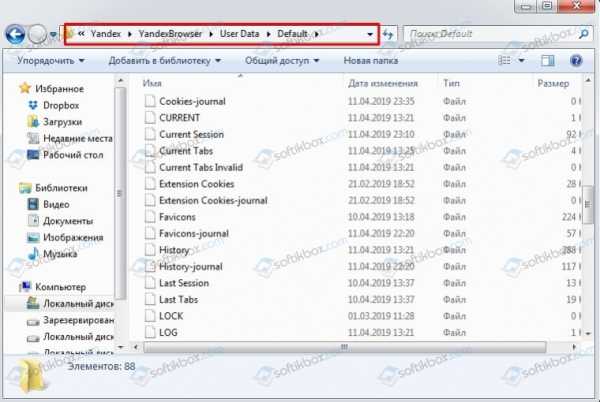This screenshot has width=600, height=402.
Task: Click the Favicons file icon
Action: [150, 217]
